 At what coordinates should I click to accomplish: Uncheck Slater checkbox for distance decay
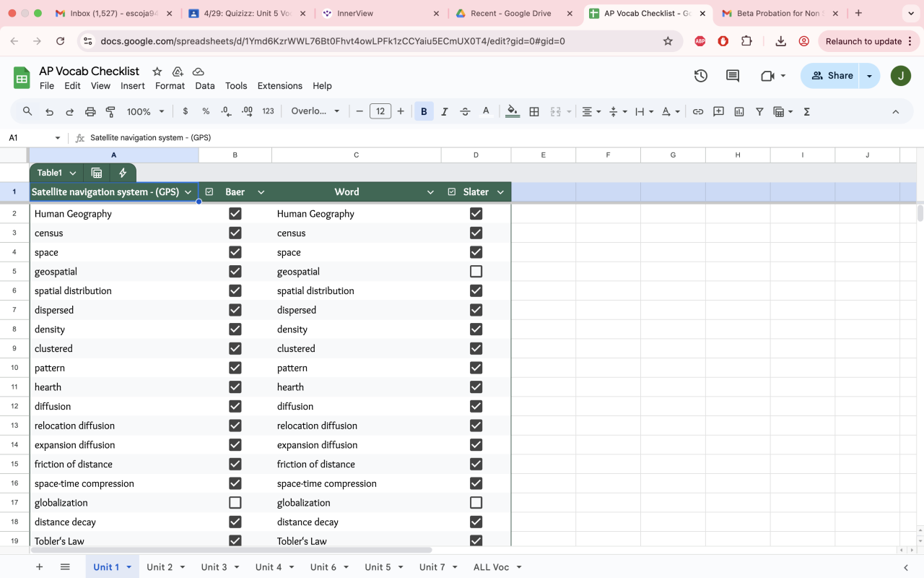(x=476, y=522)
